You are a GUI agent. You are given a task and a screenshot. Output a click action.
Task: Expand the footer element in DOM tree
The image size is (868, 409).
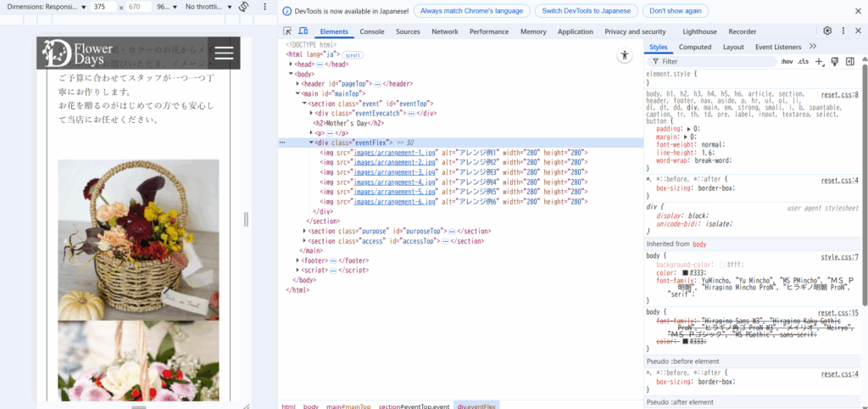[x=298, y=261]
